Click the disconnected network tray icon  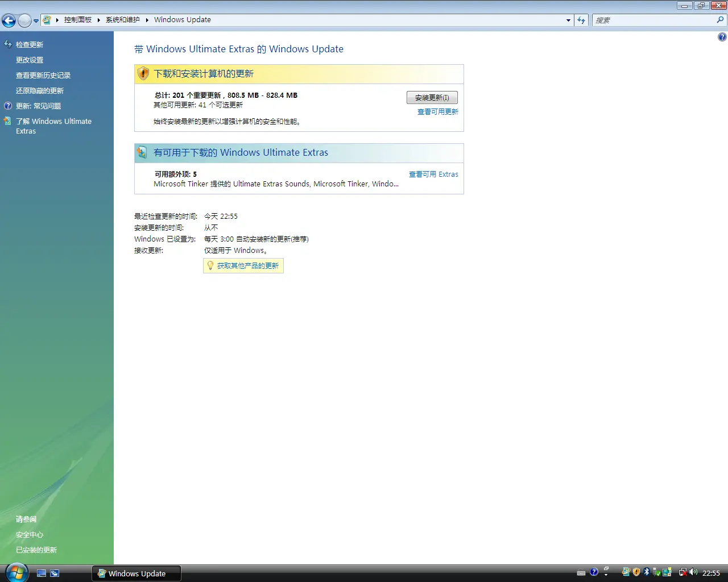pyautogui.click(x=682, y=572)
